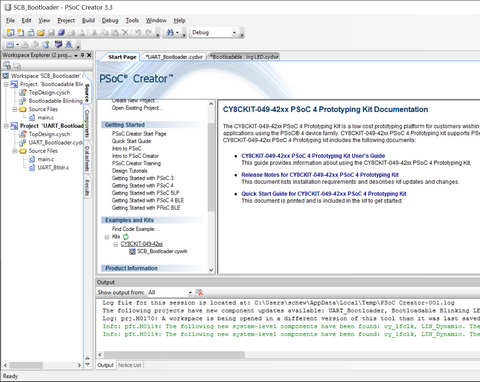The height and width of the screenshot is (382, 480).
Task: Click first icon under Workspace Explorer header
Action: point(7,65)
